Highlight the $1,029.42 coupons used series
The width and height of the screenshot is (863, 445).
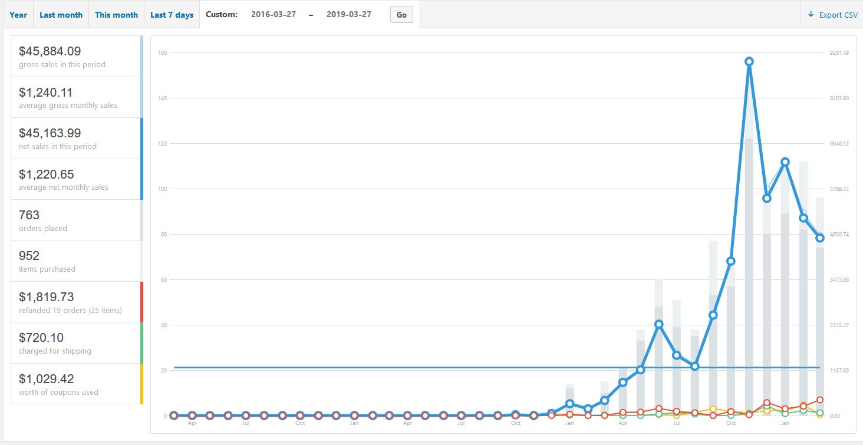click(74, 384)
